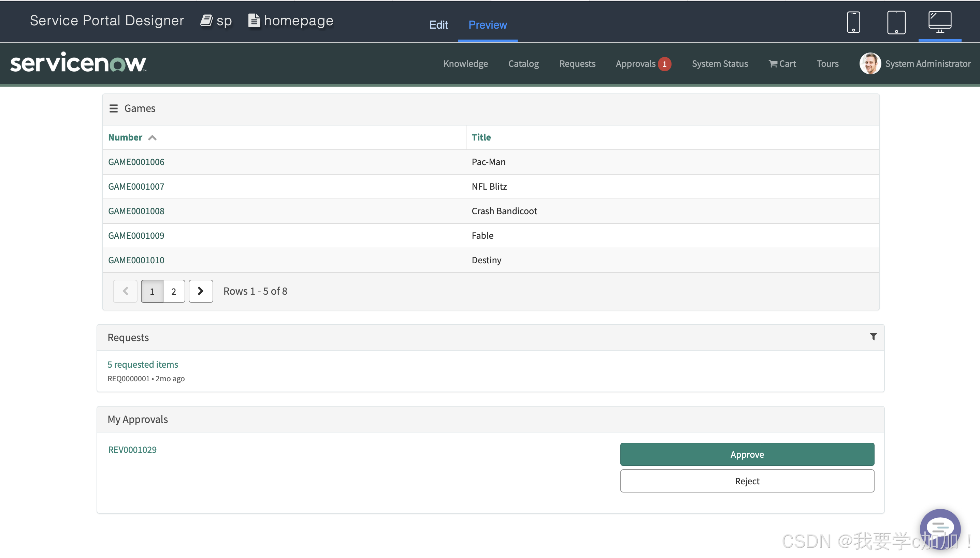Open the Cart in portal header
Screen dimensions: 980x558
(782, 64)
